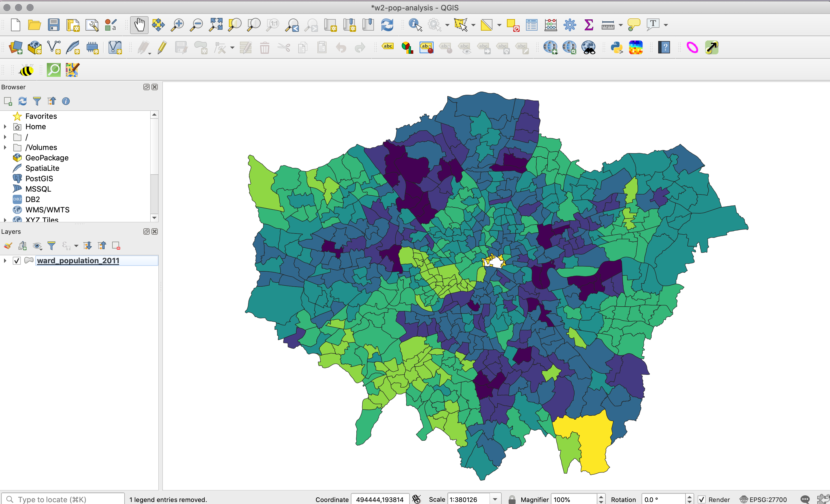Click the Add Group icon in Layers panel

tap(23, 246)
